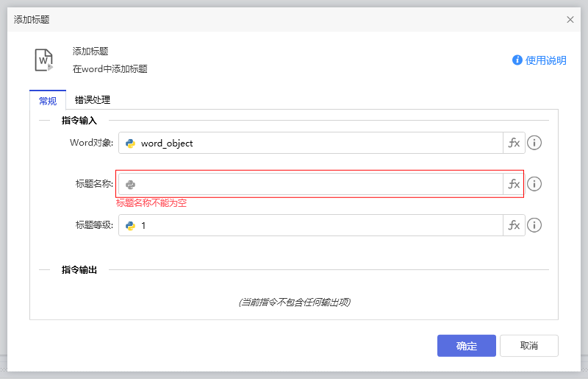The image size is (588, 379).
Task: Click Python icon in Word对象 field
Action: (131, 144)
